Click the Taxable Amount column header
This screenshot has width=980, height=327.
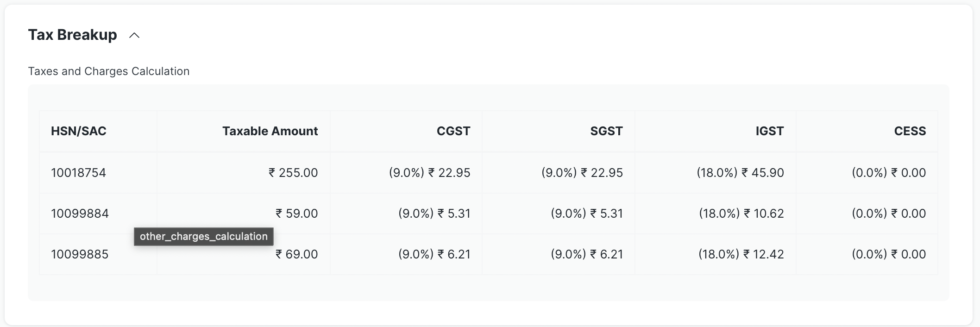click(x=270, y=131)
